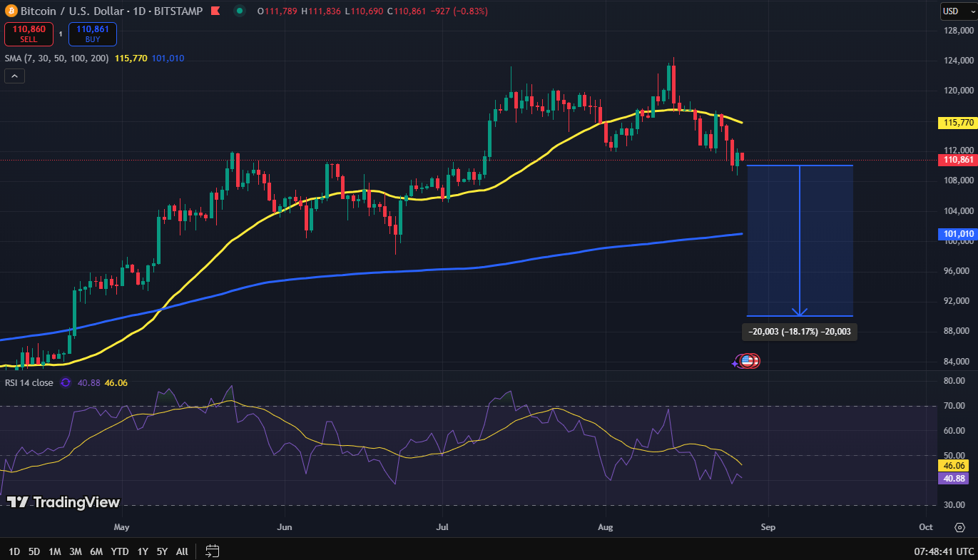This screenshot has width=978, height=560.
Task: Click the flag sticker on the chart
Action: (747, 361)
